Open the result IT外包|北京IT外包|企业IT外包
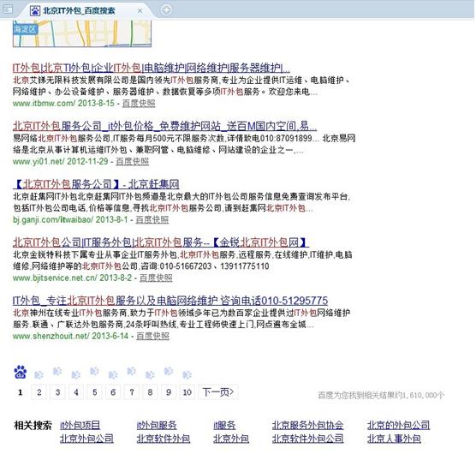 [x=152, y=68]
